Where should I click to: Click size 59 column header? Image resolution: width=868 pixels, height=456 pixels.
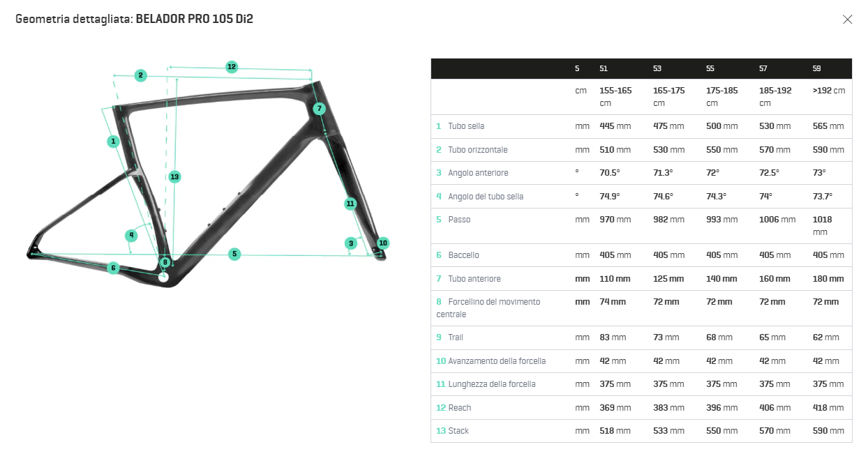pyautogui.click(x=817, y=68)
